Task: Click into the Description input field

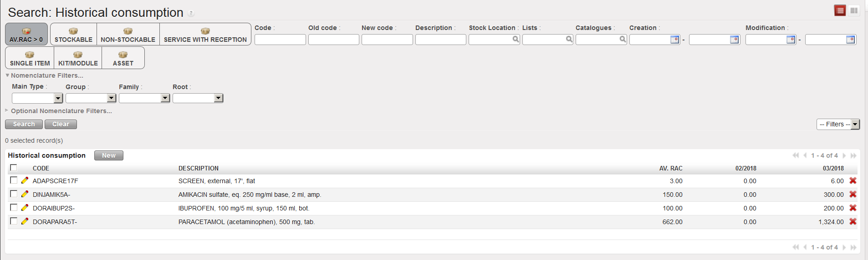Action: pos(440,40)
